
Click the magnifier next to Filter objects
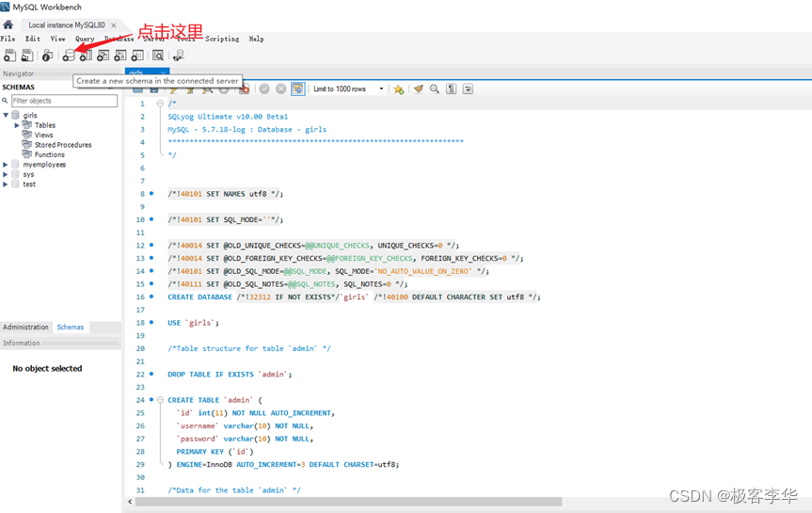click(x=6, y=101)
